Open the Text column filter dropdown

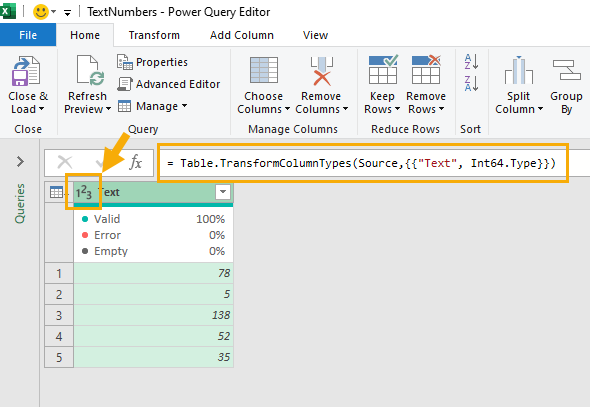pyautogui.click(x=223, y=192)
